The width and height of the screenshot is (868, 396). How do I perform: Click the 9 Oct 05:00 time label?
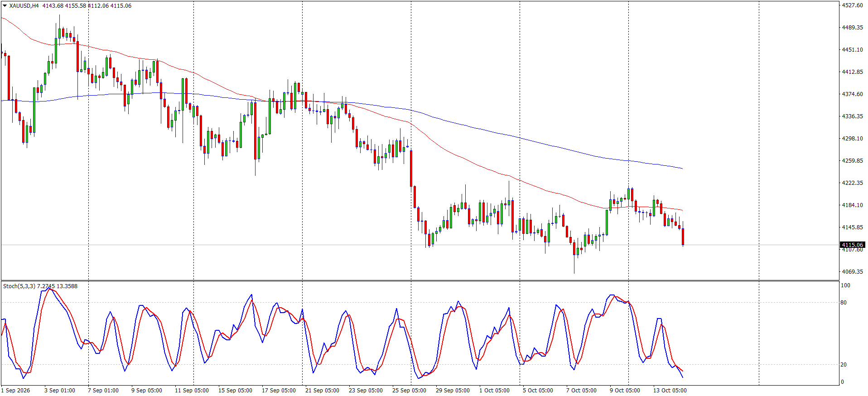click(625, 391)
